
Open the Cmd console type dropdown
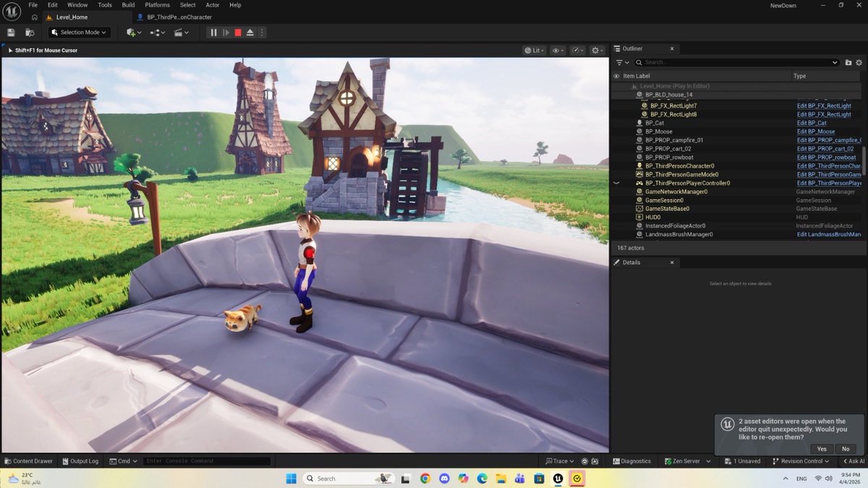[123, 460]
